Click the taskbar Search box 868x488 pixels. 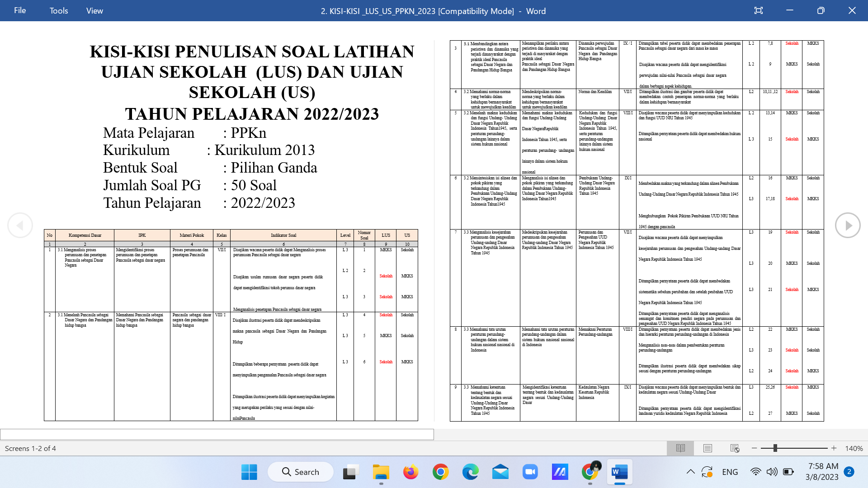tap(301, 472)
